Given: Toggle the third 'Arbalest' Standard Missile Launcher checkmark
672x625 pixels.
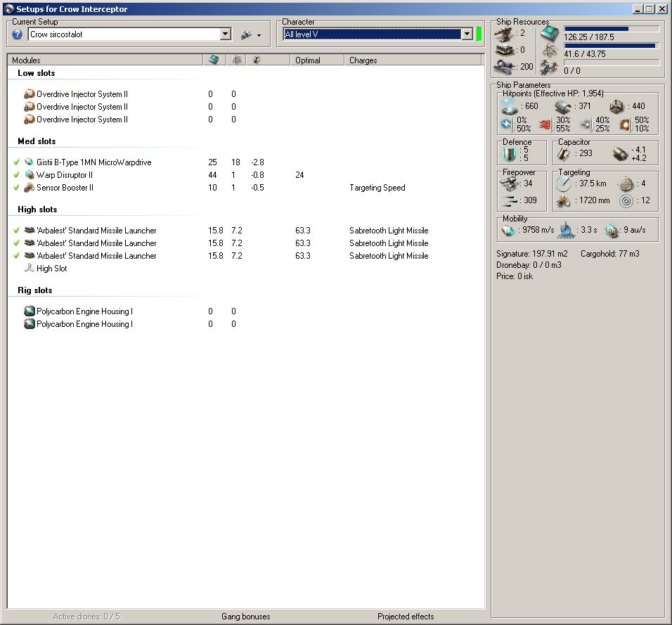Looking at the screenshot, I should coord(16,255).
